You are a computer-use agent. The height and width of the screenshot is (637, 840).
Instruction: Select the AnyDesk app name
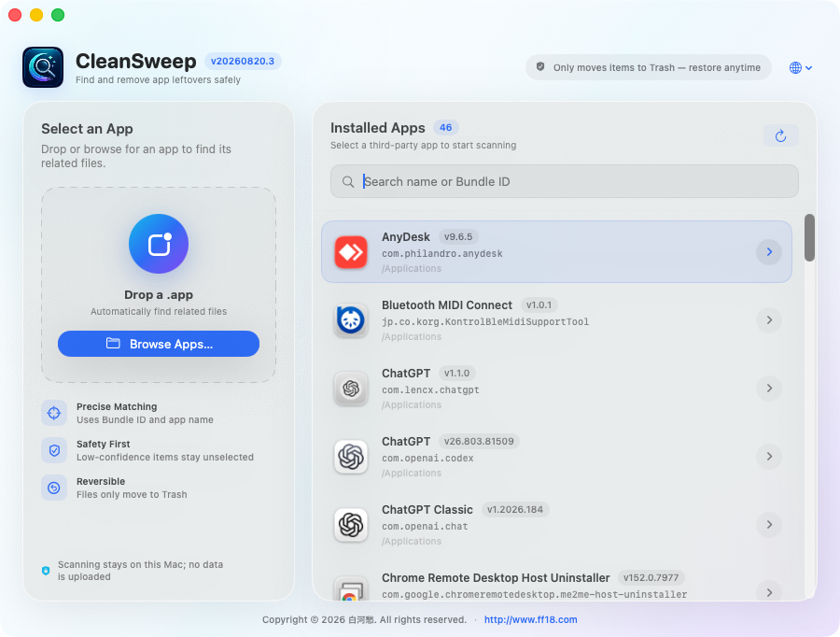pos(406,237)
